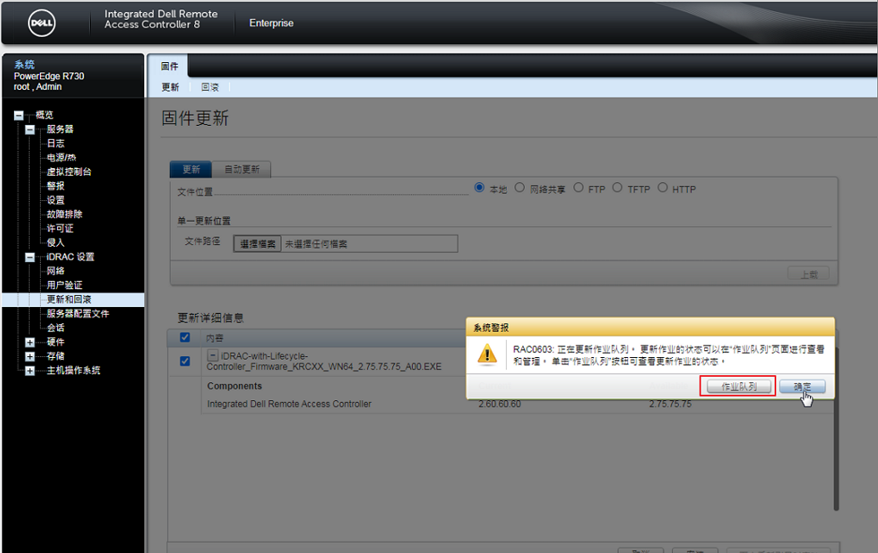Click the 2.60.60.60 current version value
The image size is (878, 553).
pyautogui.click(x=499, y=404)
